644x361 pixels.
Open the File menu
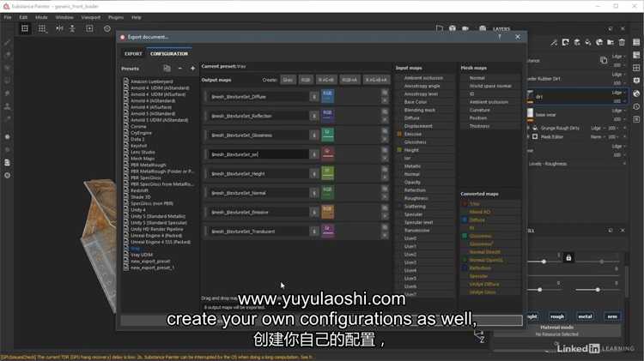pos(8,17)
